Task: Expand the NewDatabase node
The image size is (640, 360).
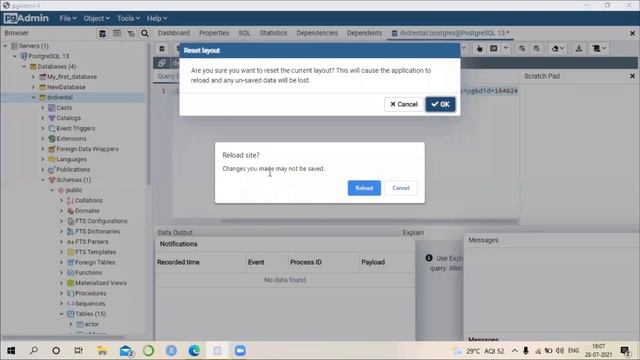Action: [x=33, y=87]
